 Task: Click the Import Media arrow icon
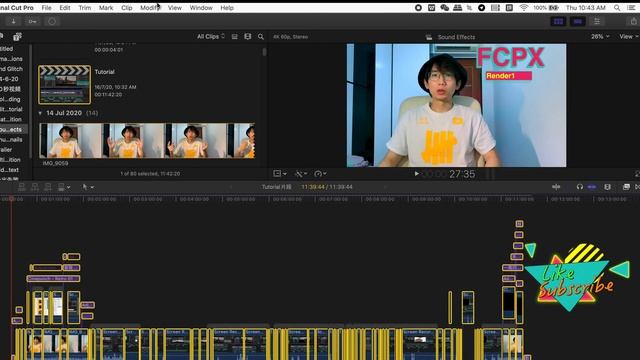pyautogui.click(x=13, y=21)
